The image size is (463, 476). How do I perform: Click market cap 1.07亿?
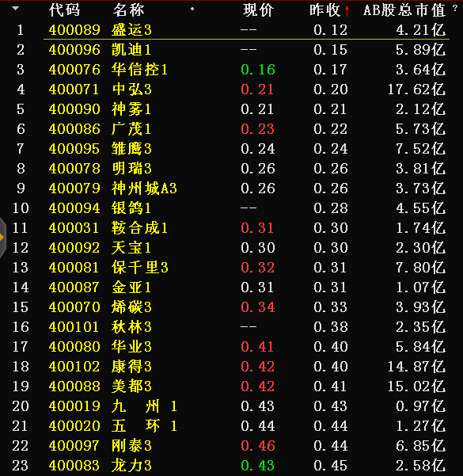click(420, 288)
